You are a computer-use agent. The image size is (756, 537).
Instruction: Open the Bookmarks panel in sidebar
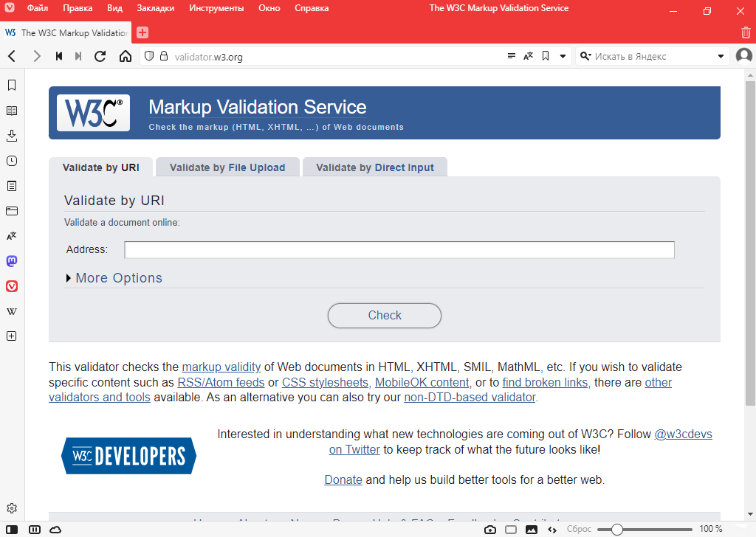point(12,86)
